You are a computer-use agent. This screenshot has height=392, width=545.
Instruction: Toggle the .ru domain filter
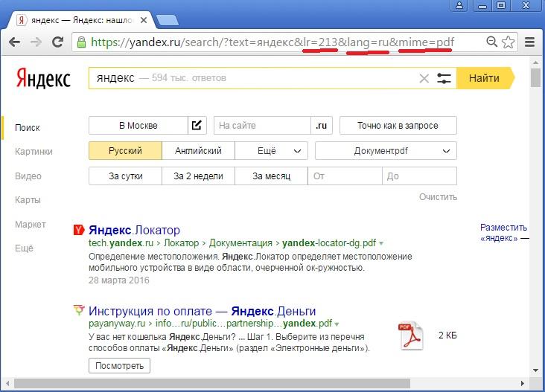[x=322, y=126]
